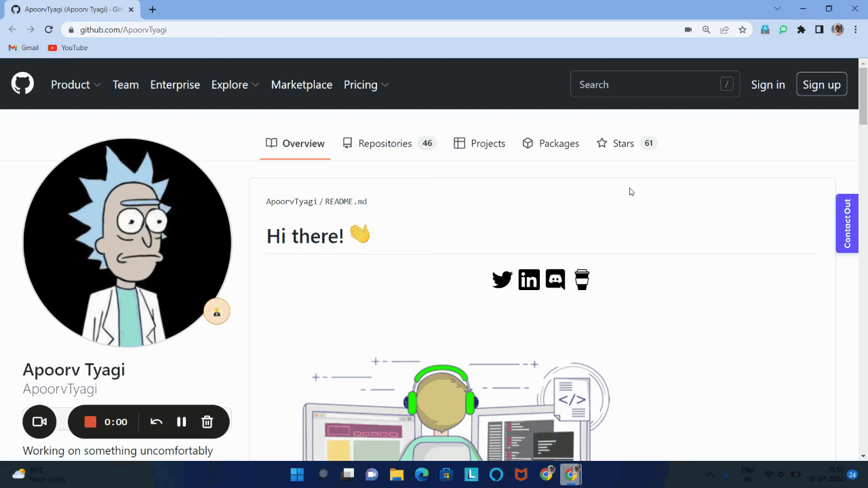Viewport: 868px width, 488px height.
Task: View site information lock icon
Action: pos(71,30)
